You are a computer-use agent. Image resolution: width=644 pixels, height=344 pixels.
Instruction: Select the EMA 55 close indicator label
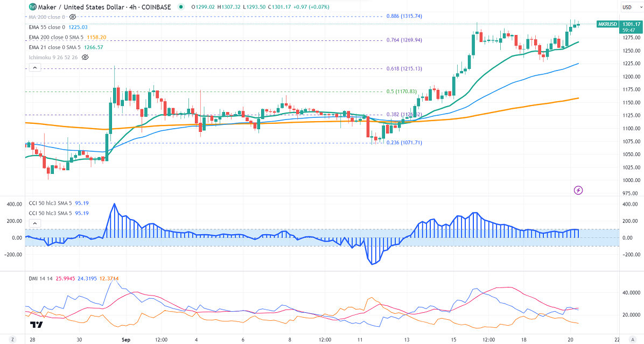tap(47, 27)
